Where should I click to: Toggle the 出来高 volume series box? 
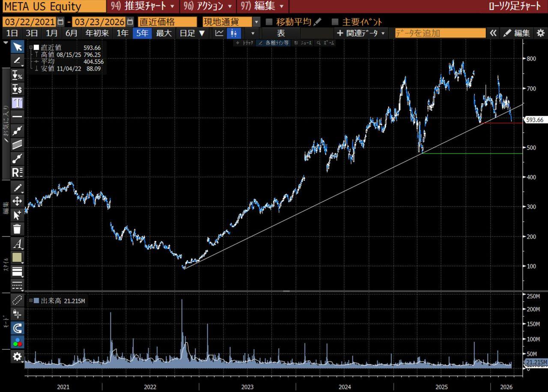[x=36, y=301]
